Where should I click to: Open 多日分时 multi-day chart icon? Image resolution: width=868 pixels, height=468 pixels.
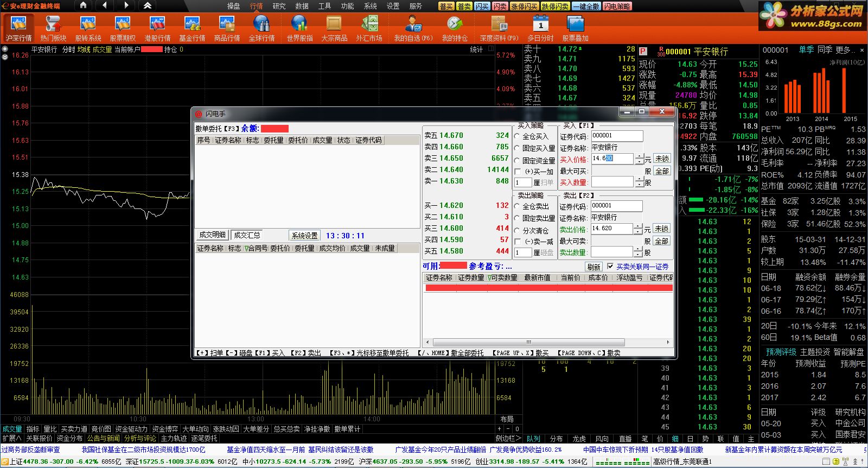[540, 28]
